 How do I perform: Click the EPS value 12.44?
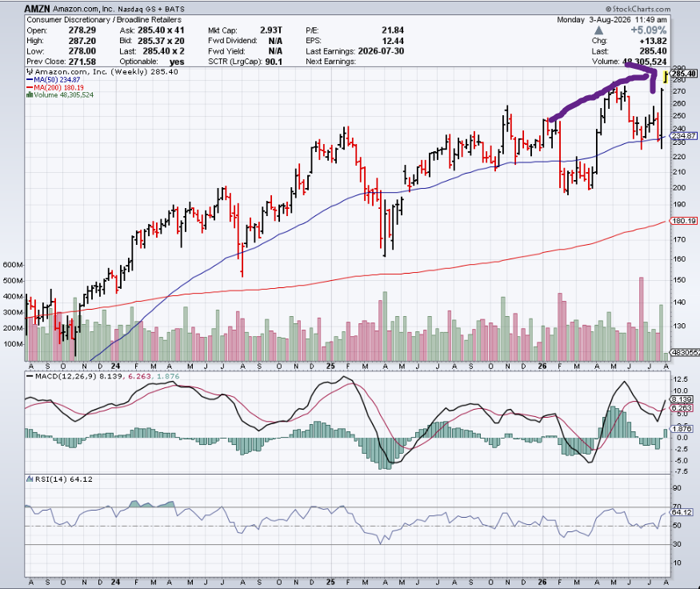pos(393,41)
